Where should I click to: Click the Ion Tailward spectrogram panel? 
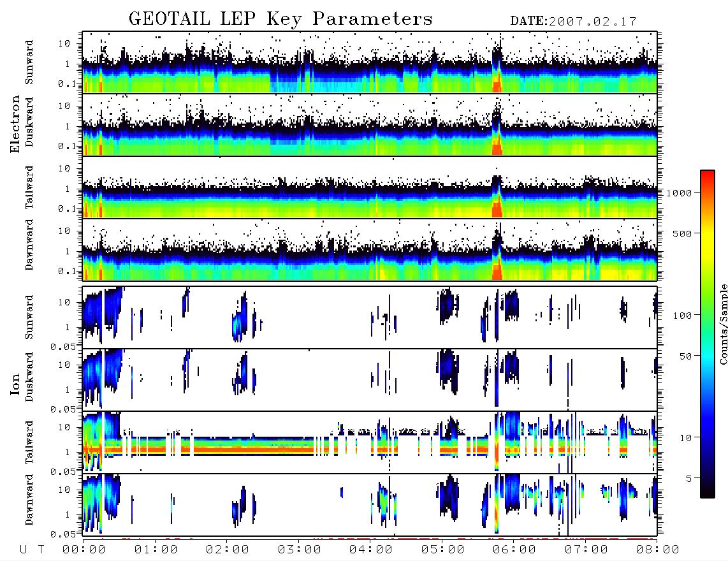(370, 442)
